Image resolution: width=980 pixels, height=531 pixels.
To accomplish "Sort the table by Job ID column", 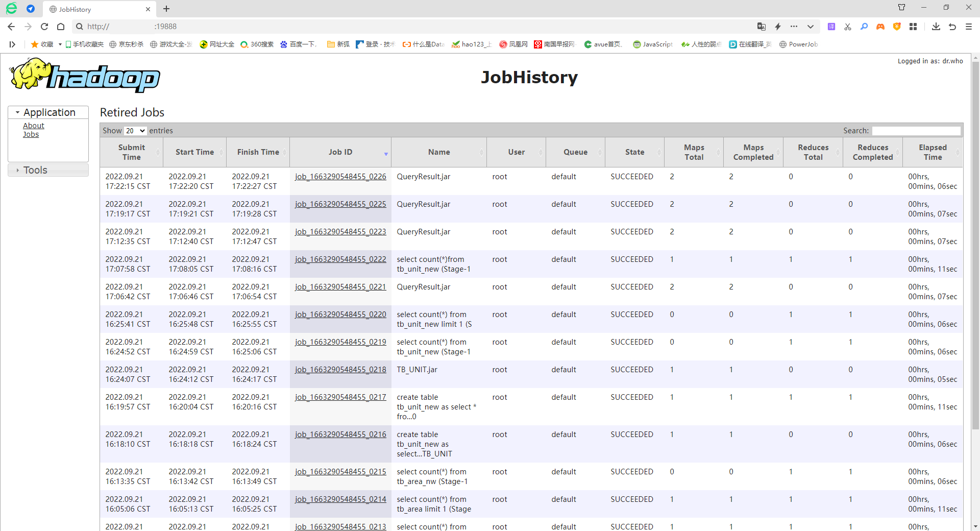I will [x=340, y=152].
